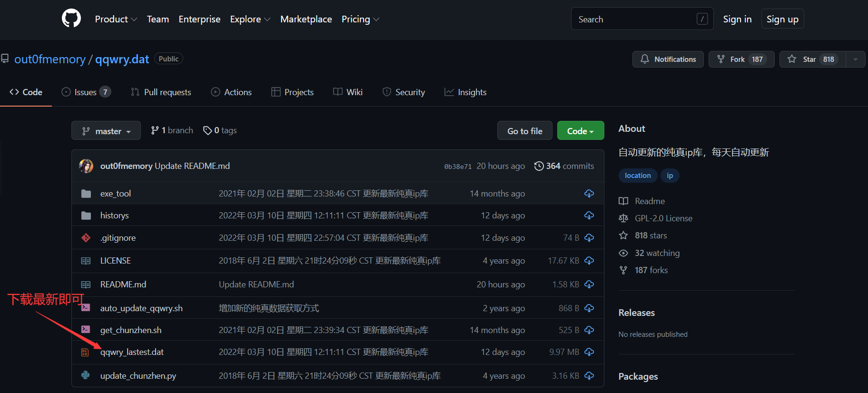Screen dimensions: 868x393
Task: Click the historys folder icon
Action: (x=86, y=216)
